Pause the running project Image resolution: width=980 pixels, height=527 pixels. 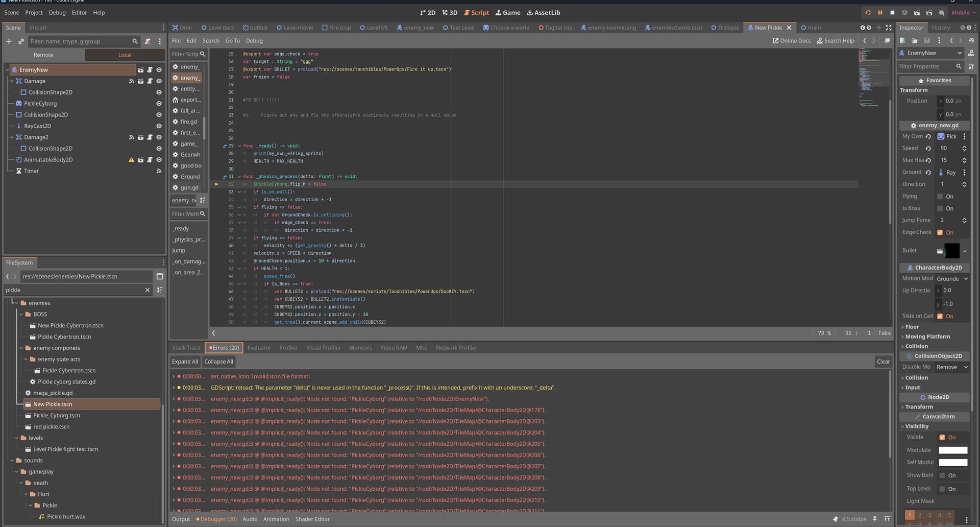tap(880, 13)
